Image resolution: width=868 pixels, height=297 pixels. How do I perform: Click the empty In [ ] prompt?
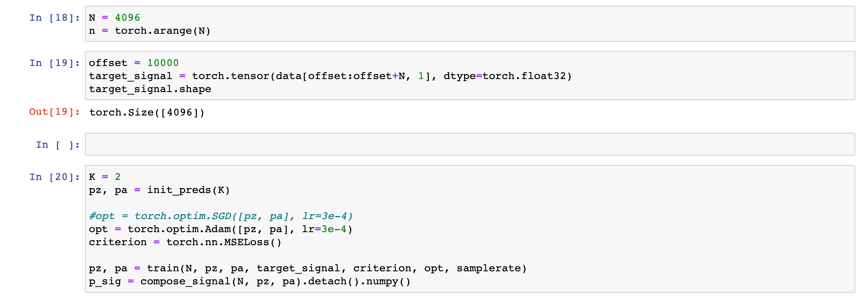pos(58,145)
